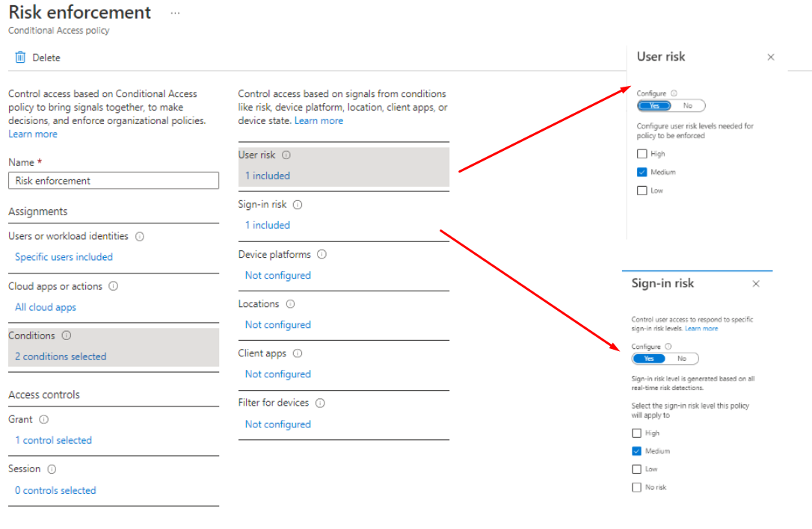This screenshot has width=812, height=529.
Task: Click 'Not configured' under Locations
Action: [277, 325]
